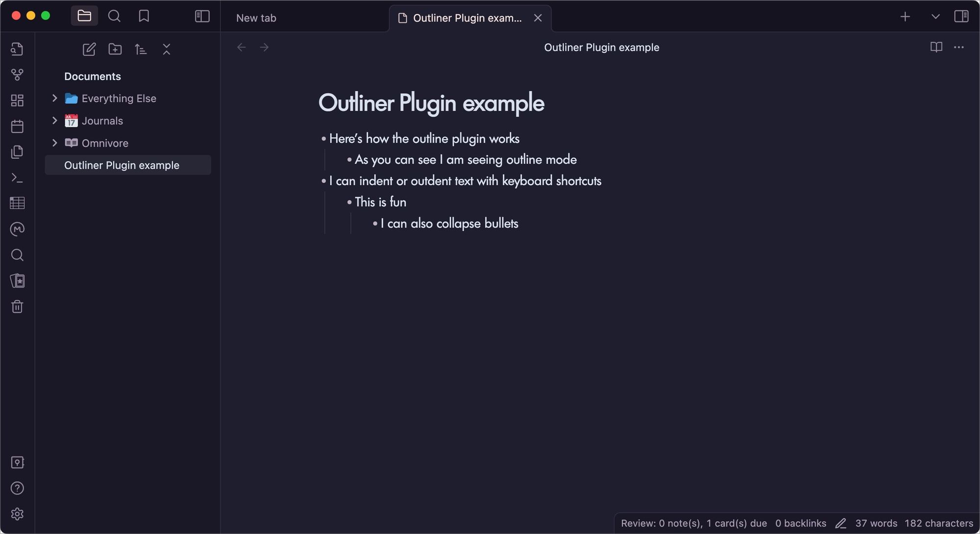Open reading mode with the book icon

(x=936, y=47)
